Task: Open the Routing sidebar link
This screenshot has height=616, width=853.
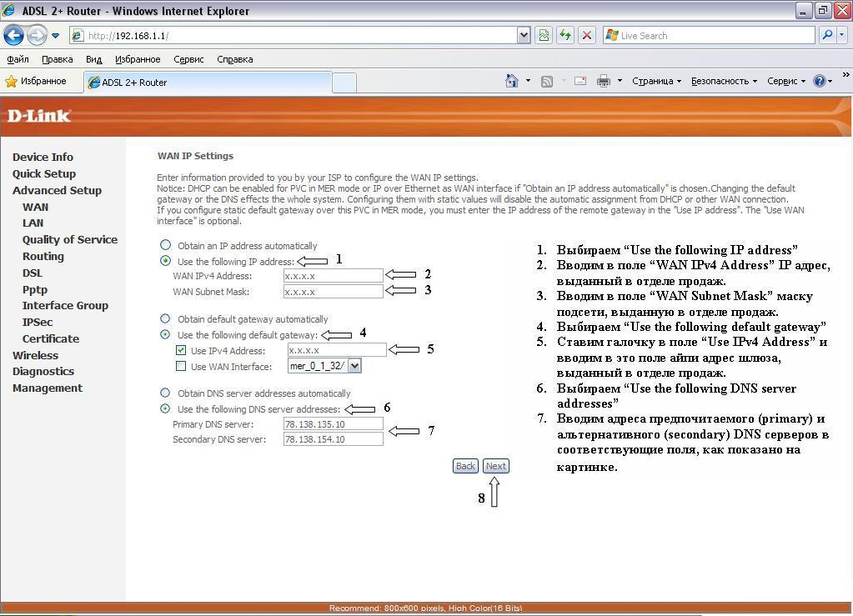Action: 43,257
